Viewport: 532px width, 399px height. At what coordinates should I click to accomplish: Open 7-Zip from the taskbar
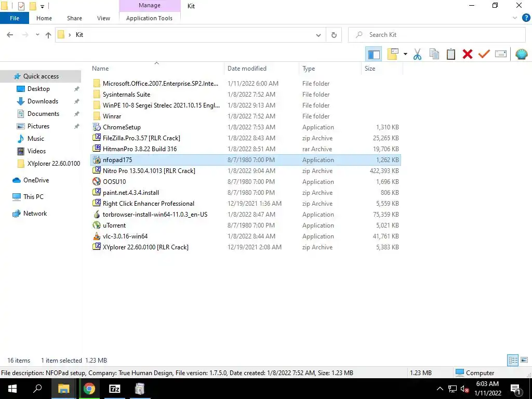coord(114,389)
